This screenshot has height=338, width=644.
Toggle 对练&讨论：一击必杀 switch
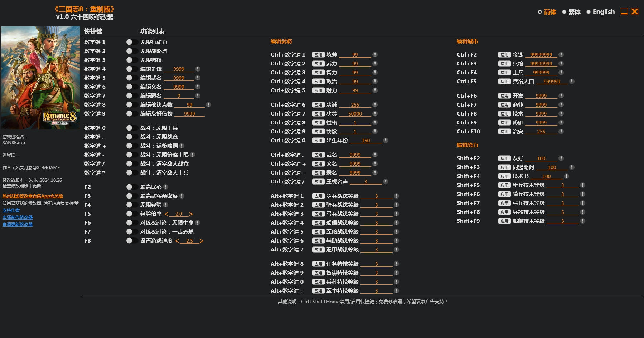click(x=132, y=231)
